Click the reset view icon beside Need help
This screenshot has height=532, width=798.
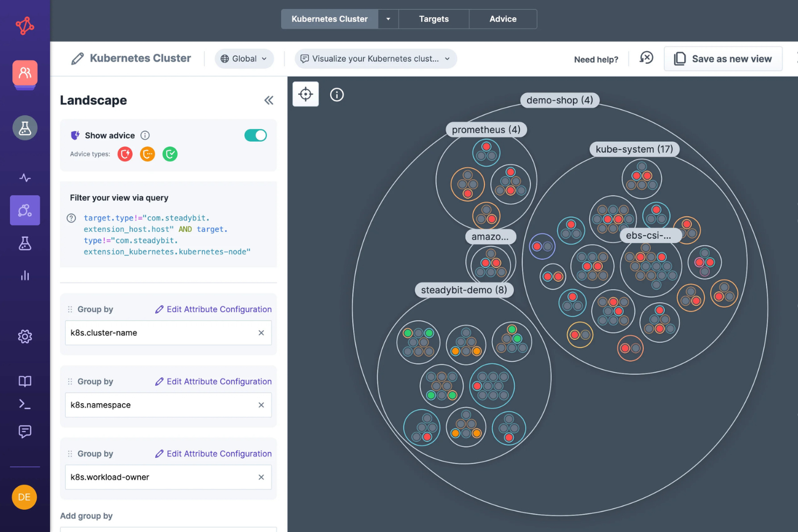tap(646, 58)
